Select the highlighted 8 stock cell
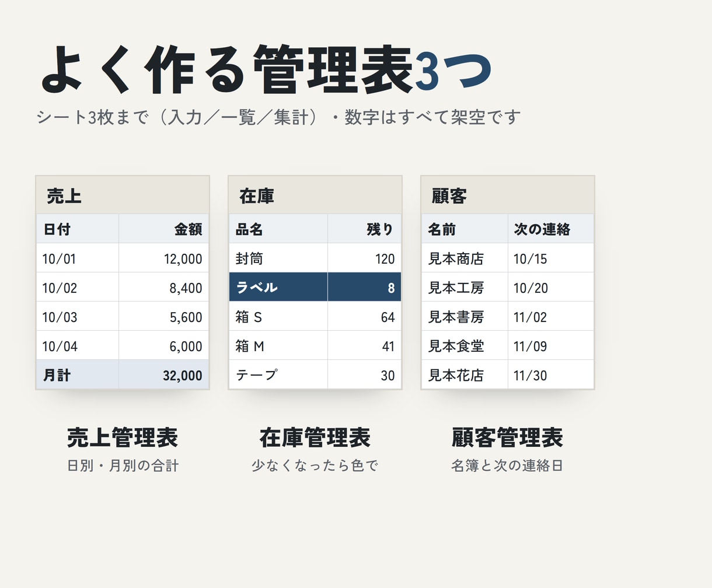Screen dimensions: 712x588 coord(365,287)
